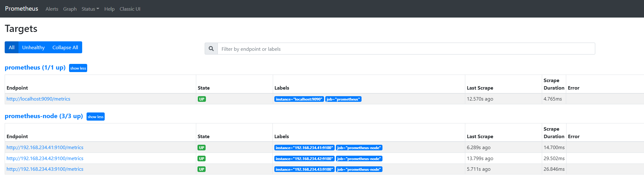This screenshot has height=177, width=644.
Task: Click the UP badge for localhost:9090
Action: pos(202,99)
